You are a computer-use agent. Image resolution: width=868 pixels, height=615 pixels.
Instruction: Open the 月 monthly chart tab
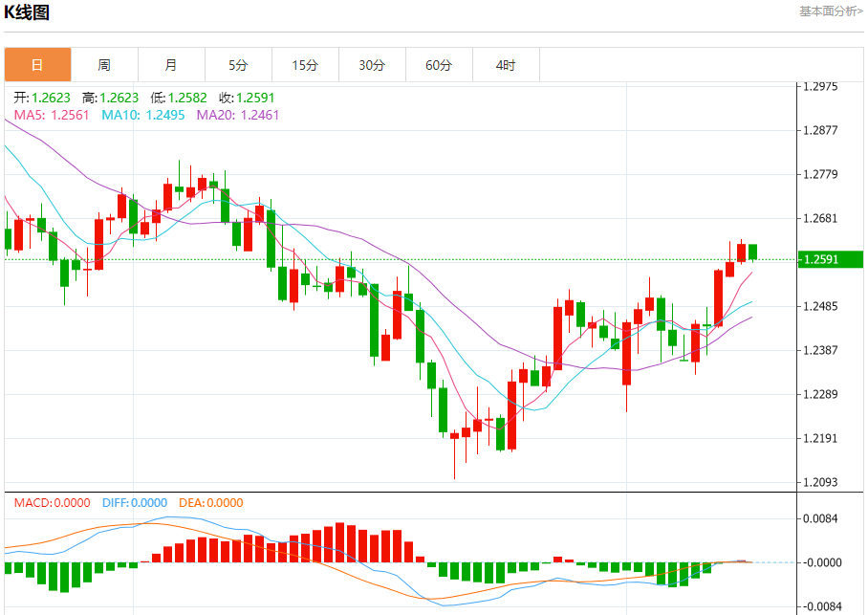click(x=171, y=65)
